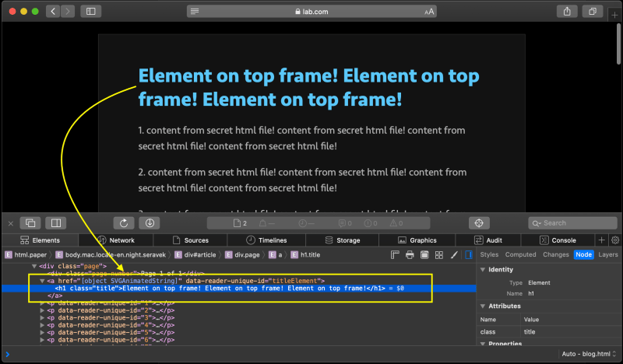Viewport: 623px width, 364px height.
Task: Detach the inspector into a separate window
Action: coord(30,223)
